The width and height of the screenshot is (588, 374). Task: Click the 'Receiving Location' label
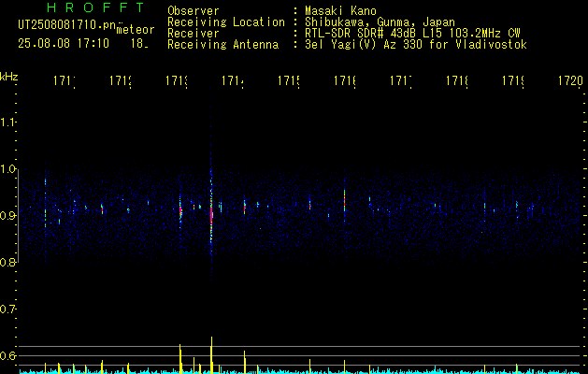coord(226,22)
